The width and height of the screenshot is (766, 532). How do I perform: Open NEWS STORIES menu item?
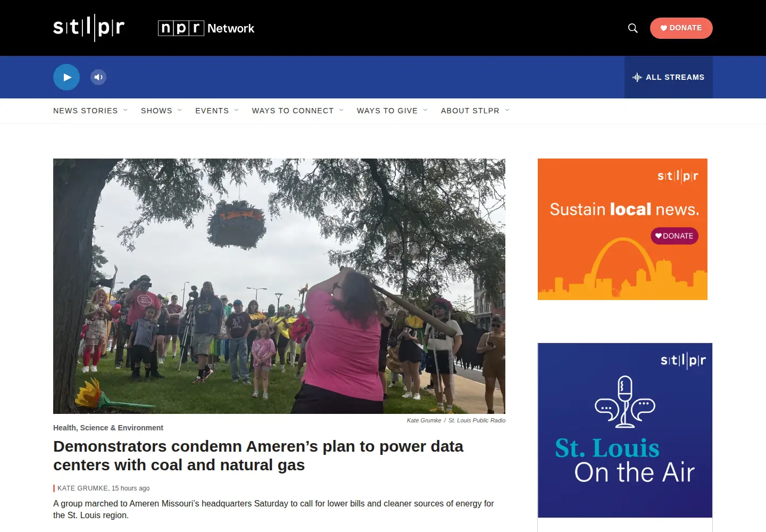tap(86, 111)
